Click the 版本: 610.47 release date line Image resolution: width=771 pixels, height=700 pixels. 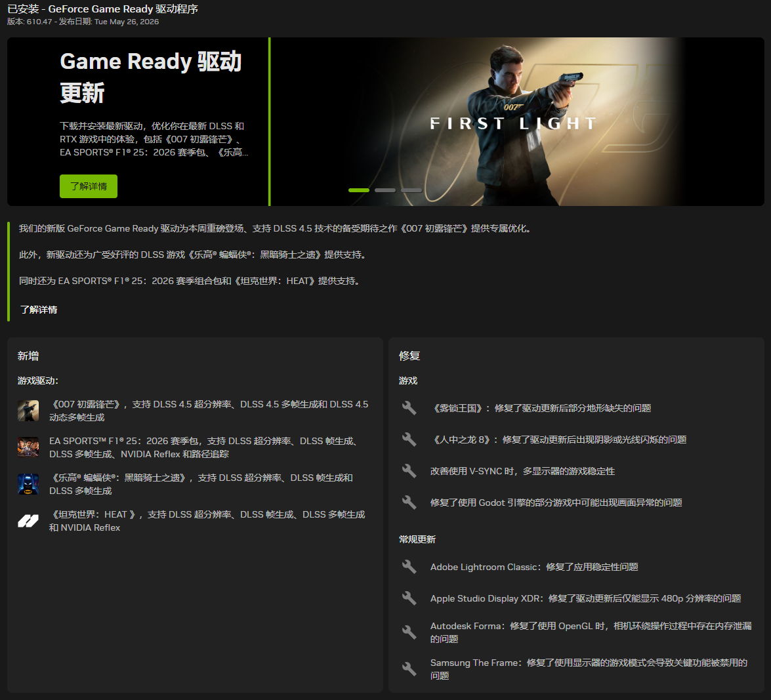pyautogui.click(x=83, y=22)
